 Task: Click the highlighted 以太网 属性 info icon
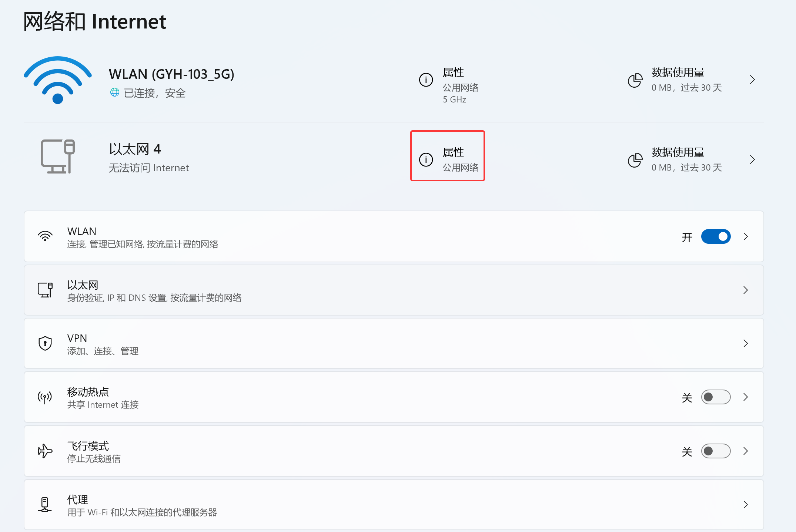coord(426,160)
